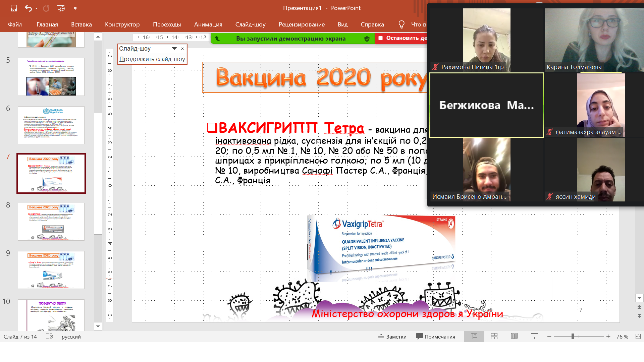The image size is (644, 362).
Task: Click the ВАКСИГРИПП Тетра heading text
Action: (291, 128)
